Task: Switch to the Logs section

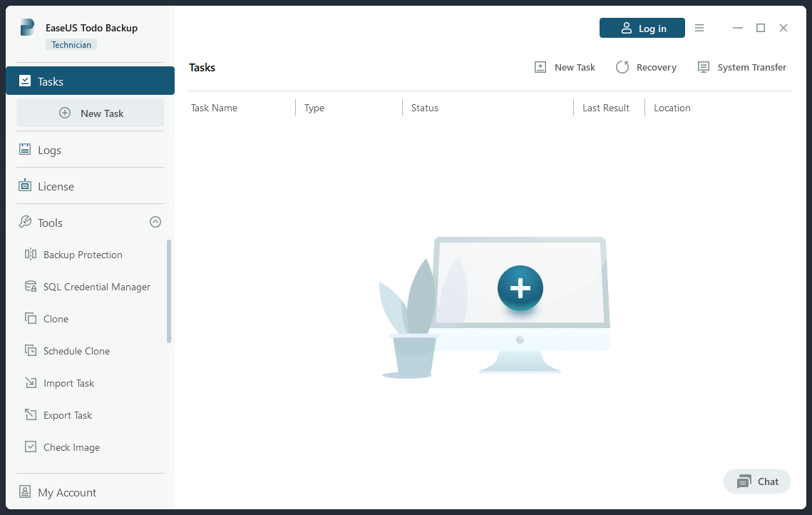Action: pos(49,150)
